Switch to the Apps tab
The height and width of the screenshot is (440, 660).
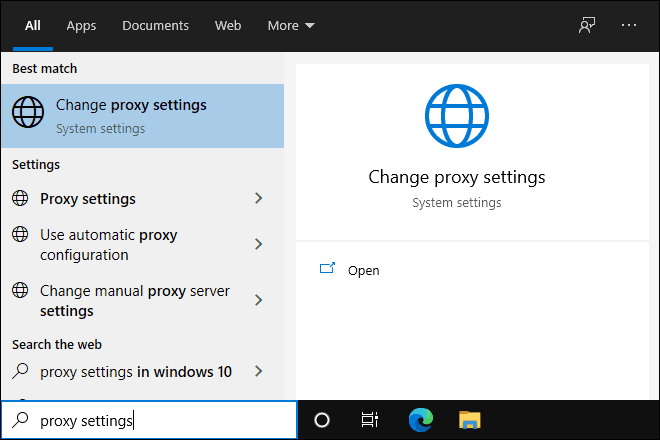point(81,26)
